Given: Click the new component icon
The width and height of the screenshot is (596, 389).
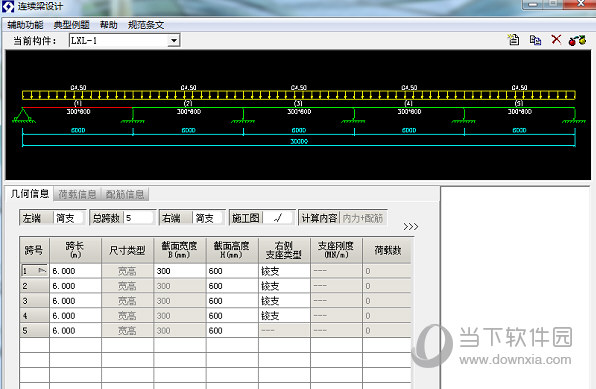Looking at the screenshot, I should pyautogui.click(x=514, y=40).
